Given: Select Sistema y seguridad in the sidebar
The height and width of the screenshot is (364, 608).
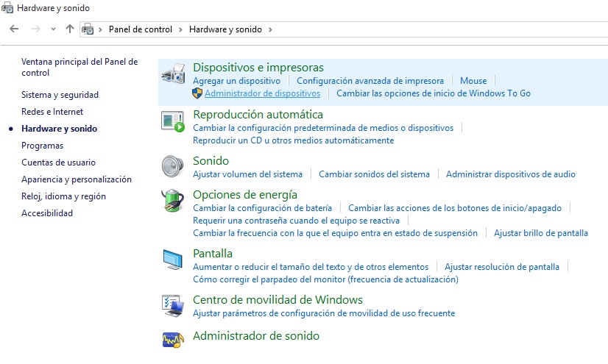Looking at the screenshot, I should [60, 95].
